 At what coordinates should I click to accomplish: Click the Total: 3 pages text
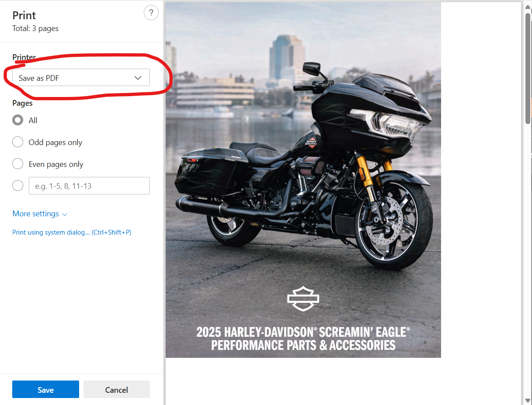35,28
